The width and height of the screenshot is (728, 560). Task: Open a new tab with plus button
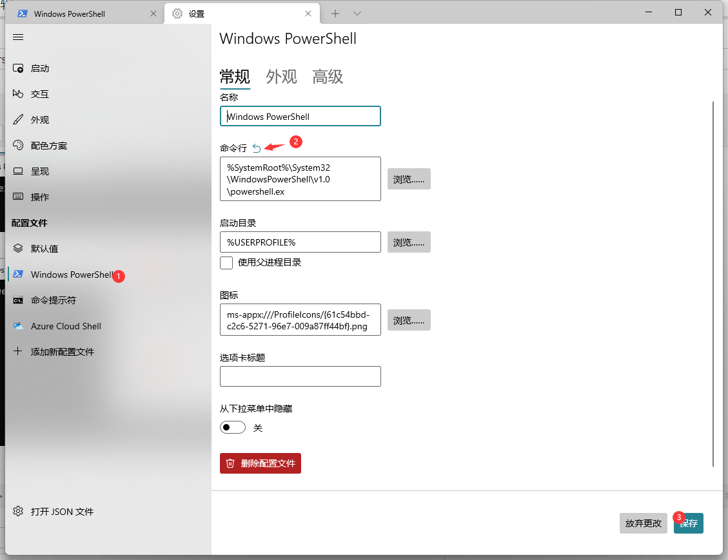(335, 14)
